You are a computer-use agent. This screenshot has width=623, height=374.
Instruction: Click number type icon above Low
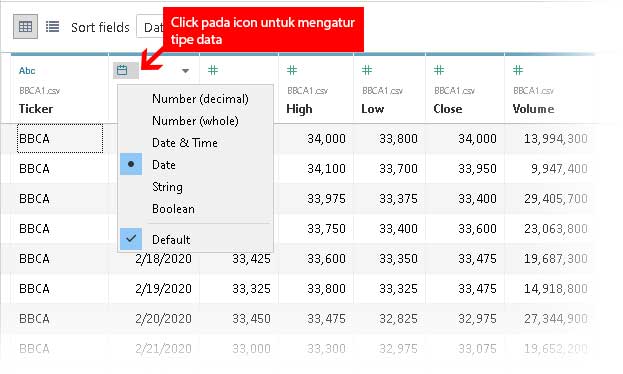click(x=367, y=70)
